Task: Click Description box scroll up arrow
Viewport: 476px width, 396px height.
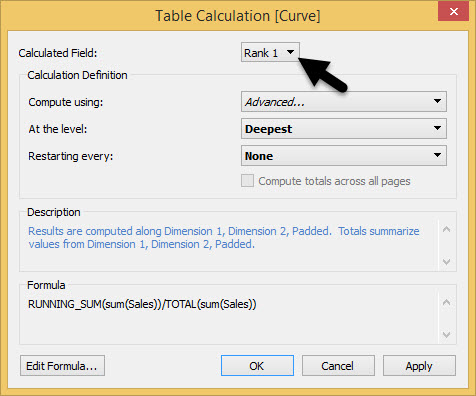Action: (x=446, y=229)
